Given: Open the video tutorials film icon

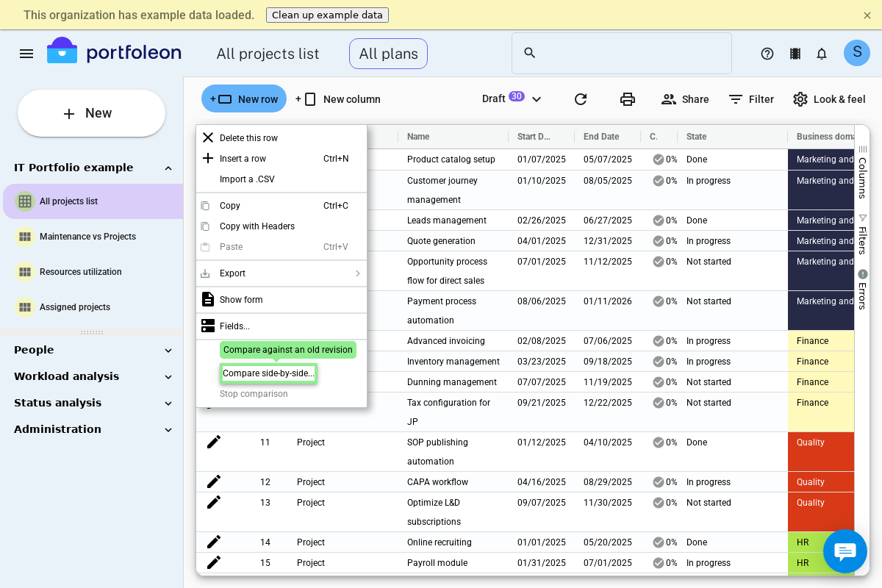Looking at the screenshot, I should 795,54.
